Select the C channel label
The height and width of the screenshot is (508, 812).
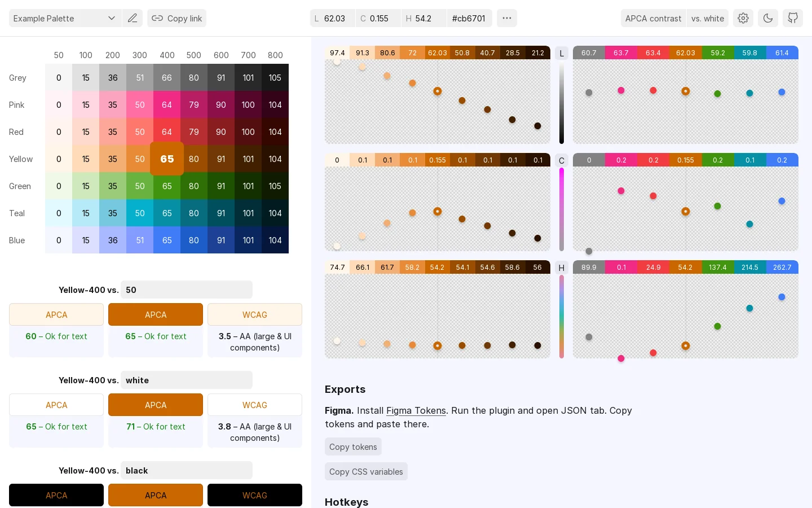point(562,160)
